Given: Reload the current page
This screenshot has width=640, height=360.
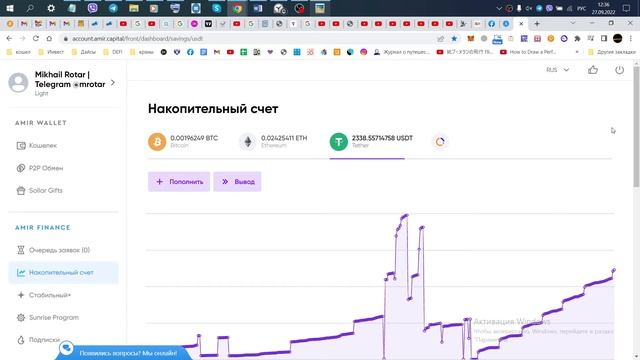Looking at the screenshot, I should (36, 38).
